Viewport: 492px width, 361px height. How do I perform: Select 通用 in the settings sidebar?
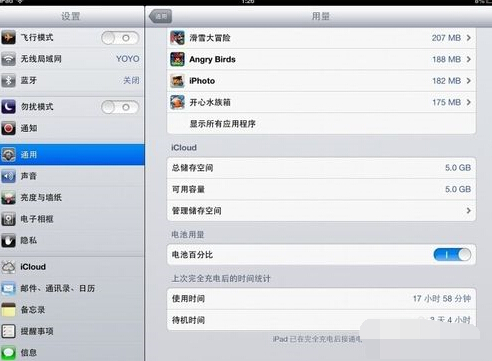(72, 155)
